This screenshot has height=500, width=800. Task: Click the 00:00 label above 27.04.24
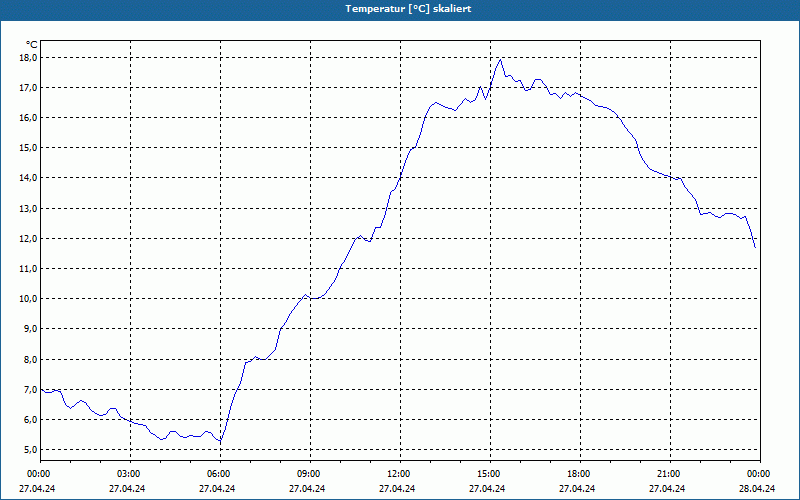[x=39, y=474]
